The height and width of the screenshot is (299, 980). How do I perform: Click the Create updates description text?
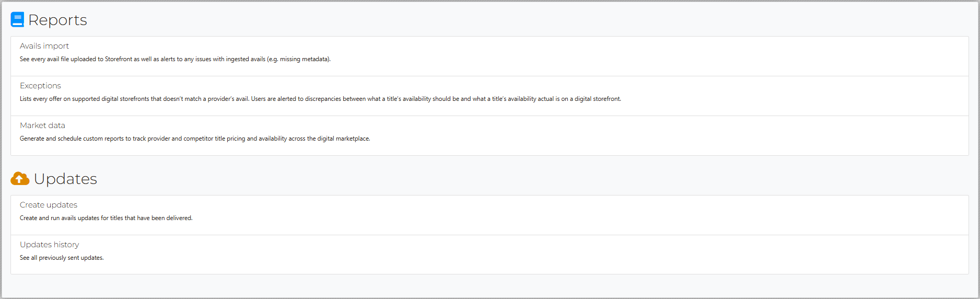[106, 218]
